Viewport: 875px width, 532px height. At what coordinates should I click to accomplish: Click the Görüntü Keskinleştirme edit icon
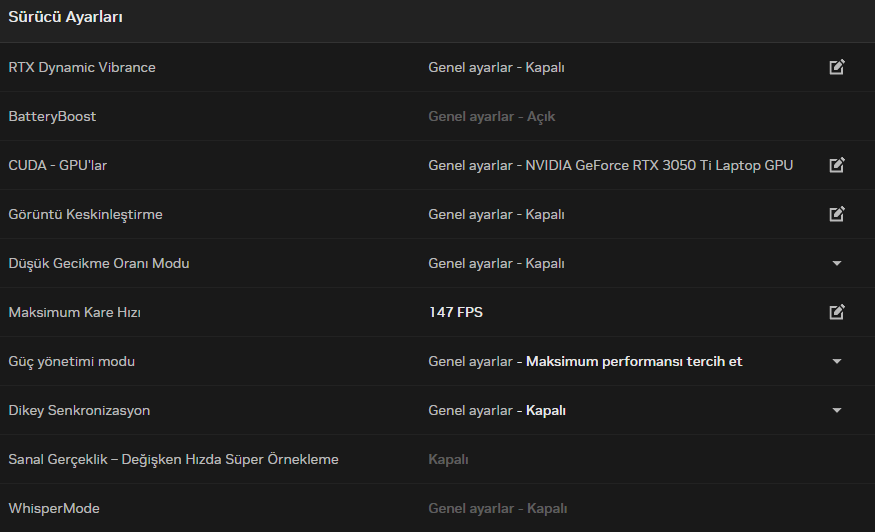click(x=837, y=214)
